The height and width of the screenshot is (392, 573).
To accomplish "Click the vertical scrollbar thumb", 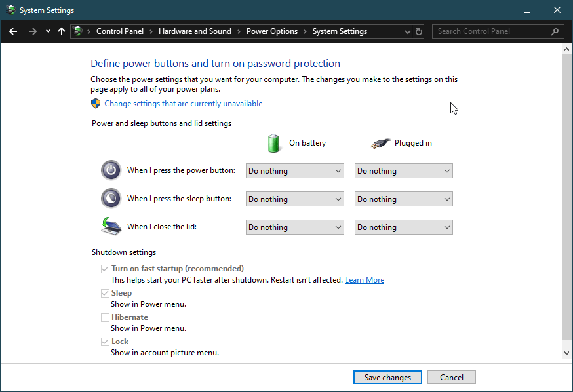I will (x=567, y=197).
